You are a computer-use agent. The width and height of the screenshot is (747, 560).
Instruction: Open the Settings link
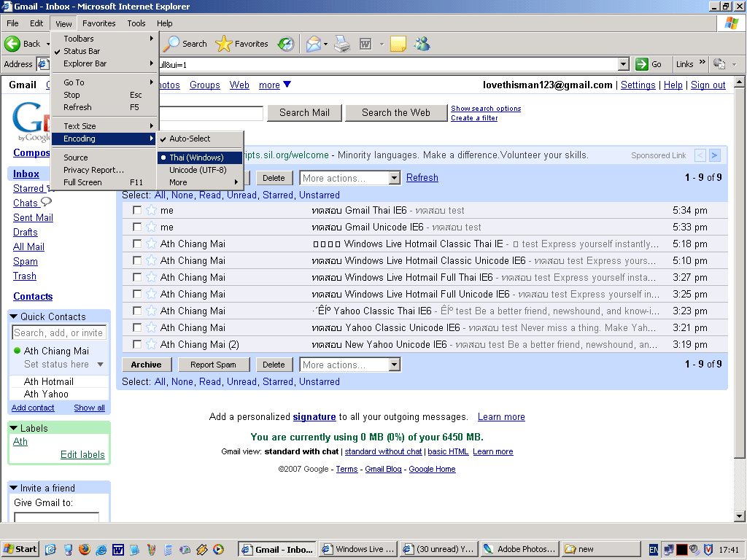point(638,85)
